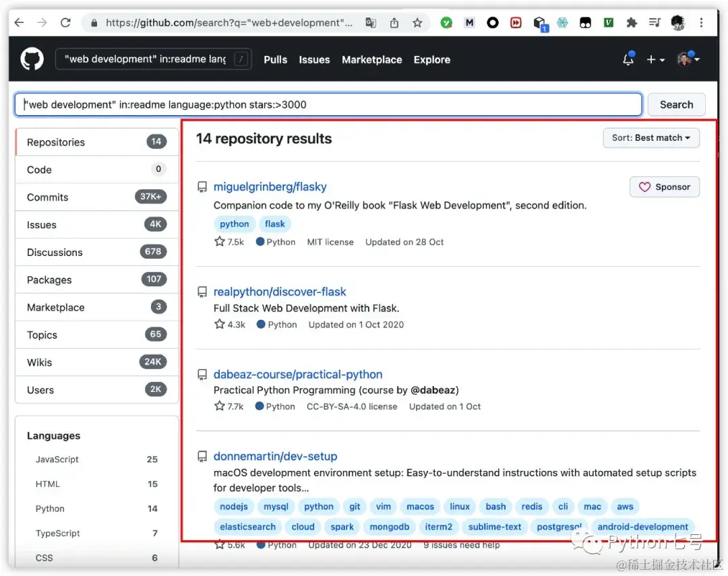The image size is (728, 576).
Task: Click the python topic tag under flasky
Action: tap(235, 224)
